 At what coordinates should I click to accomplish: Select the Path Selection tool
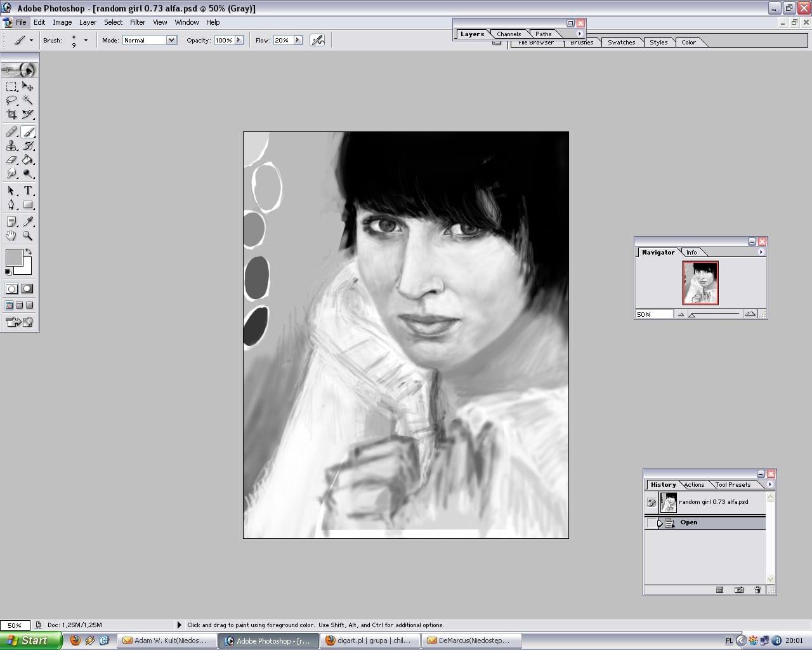(x=11, y=190)
